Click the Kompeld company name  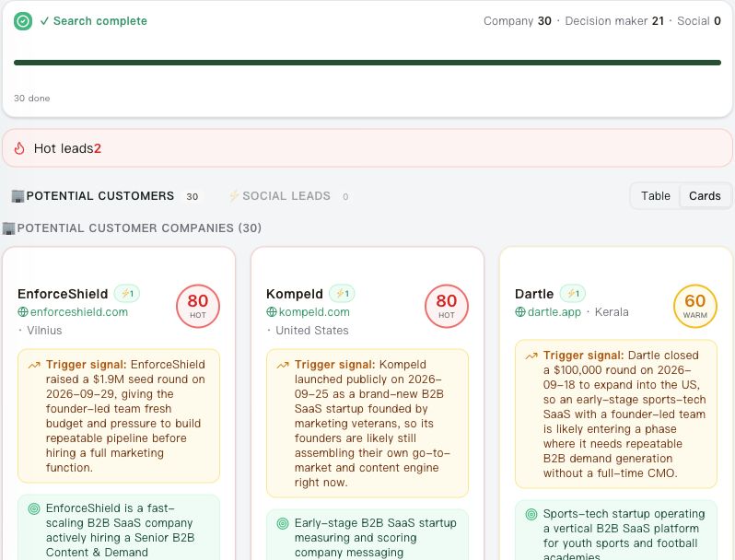[295, 294]
